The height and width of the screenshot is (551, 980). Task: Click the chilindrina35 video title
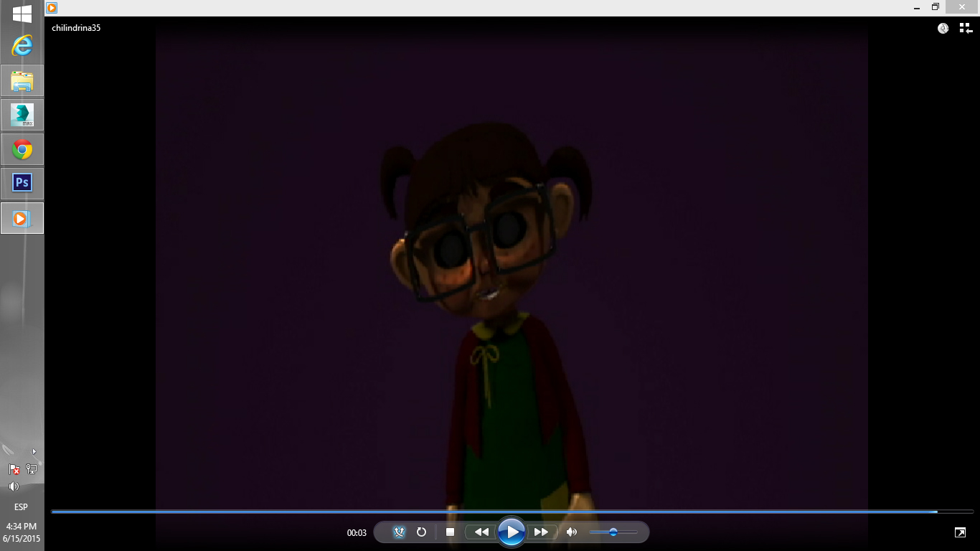(x=76, y=28)
